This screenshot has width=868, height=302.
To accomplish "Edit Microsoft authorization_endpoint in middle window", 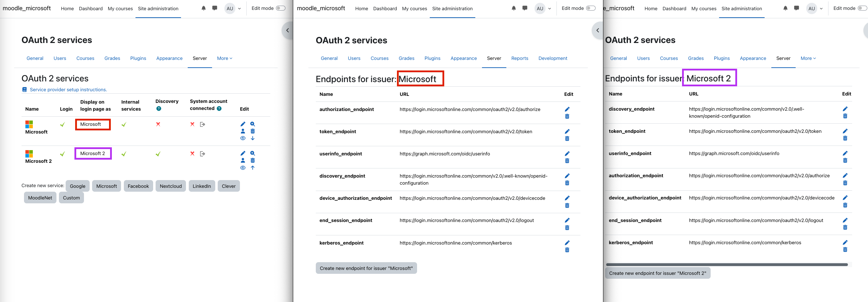I will (x=567, y=109).
